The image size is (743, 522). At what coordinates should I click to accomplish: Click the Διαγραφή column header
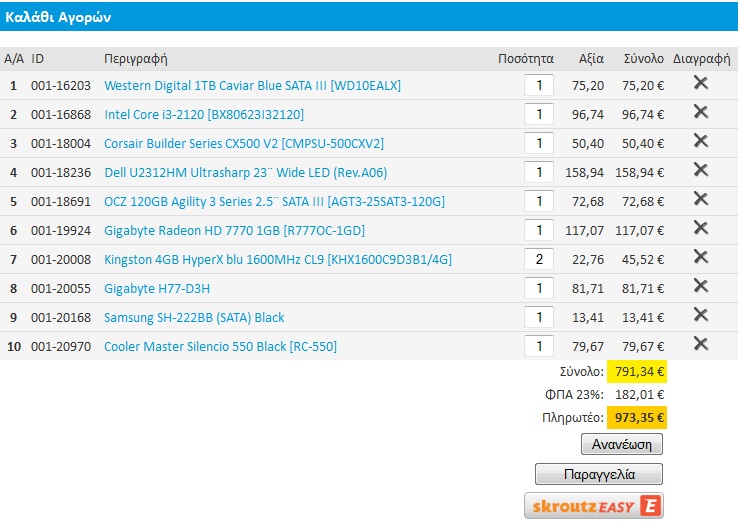701,59
